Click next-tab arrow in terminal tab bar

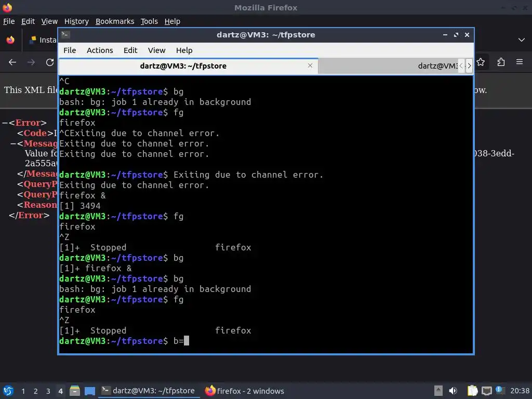tap(469, 66)
